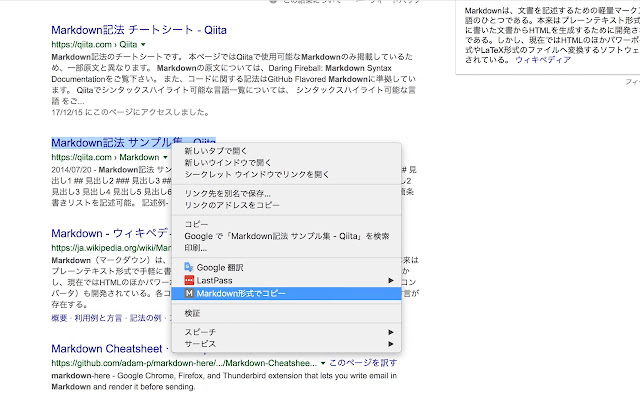Click the Google Translate icon in context menu
The image size is (640, 400).
[189, 267]
